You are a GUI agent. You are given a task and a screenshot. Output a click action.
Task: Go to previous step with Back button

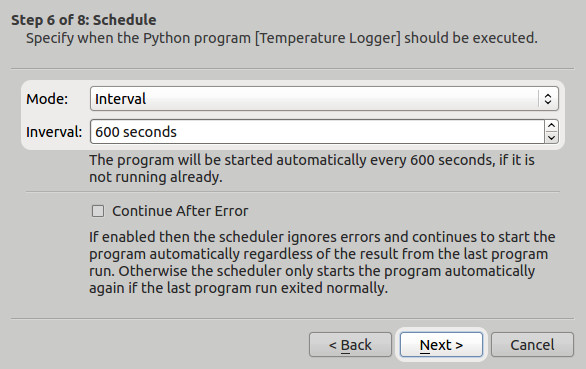(x=350, y=345)
